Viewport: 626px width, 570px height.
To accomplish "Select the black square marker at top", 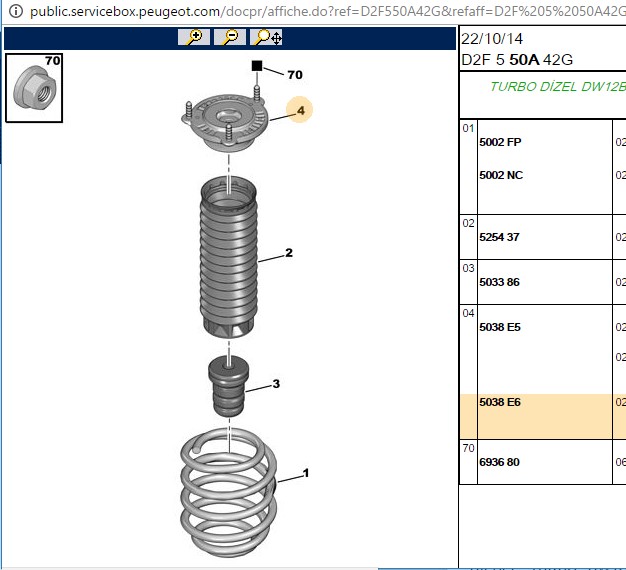I will pos(257,66).
